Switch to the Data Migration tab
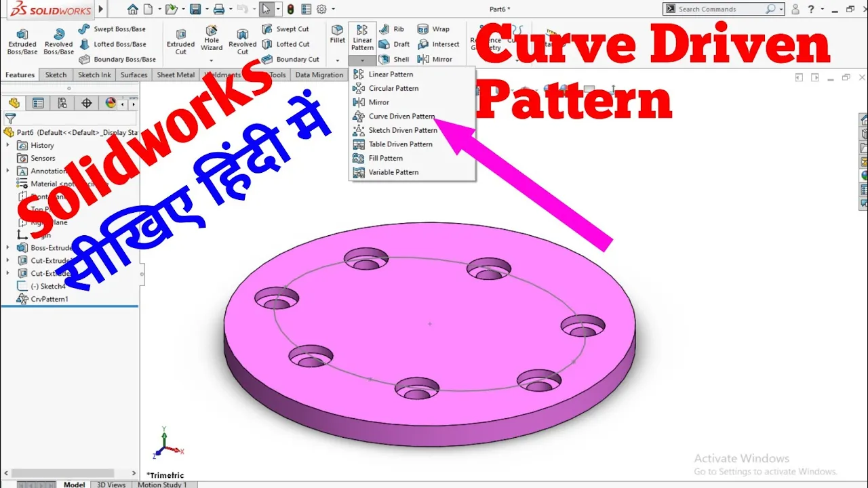Screen dimensions: 868x488 319,75
